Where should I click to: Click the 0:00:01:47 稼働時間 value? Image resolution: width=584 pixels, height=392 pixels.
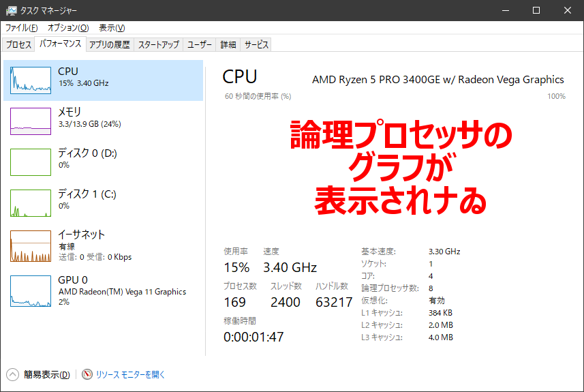click(x=253, y=337)
